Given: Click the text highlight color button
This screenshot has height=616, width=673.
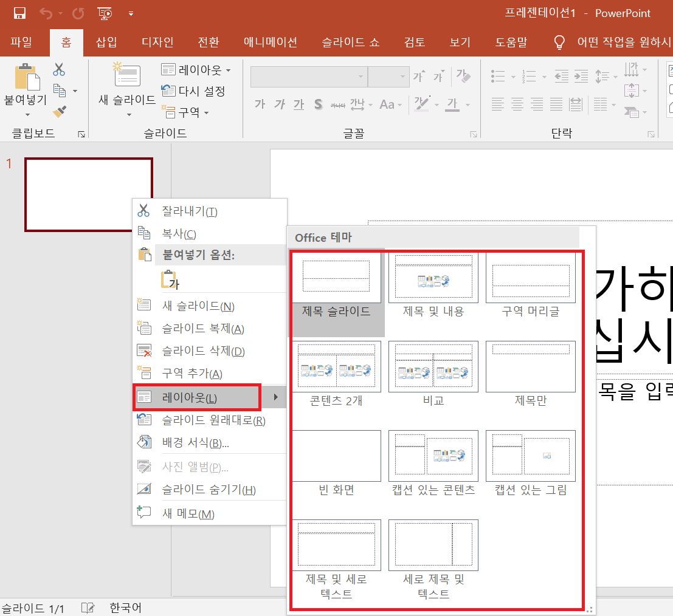Looking at the screenshot, I should pos(421,103).
